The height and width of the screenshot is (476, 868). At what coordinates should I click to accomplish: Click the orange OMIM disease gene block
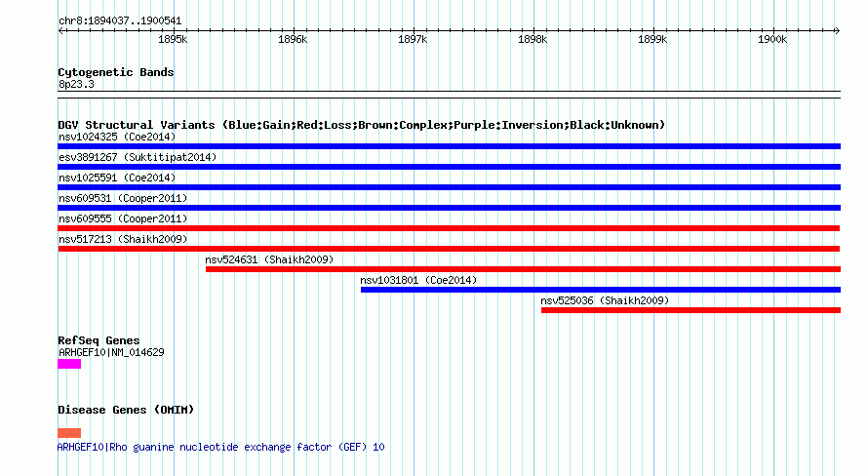pos(69,433)
